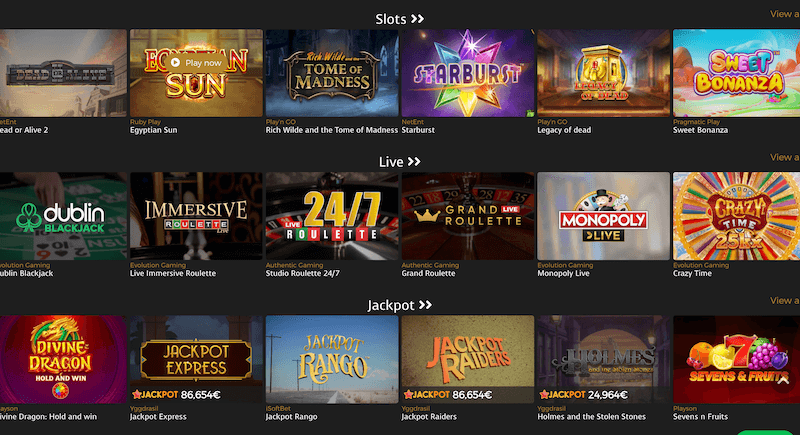Open the Legacy of Dead thumbnail

pyautogui.click(x=604, y=73)
